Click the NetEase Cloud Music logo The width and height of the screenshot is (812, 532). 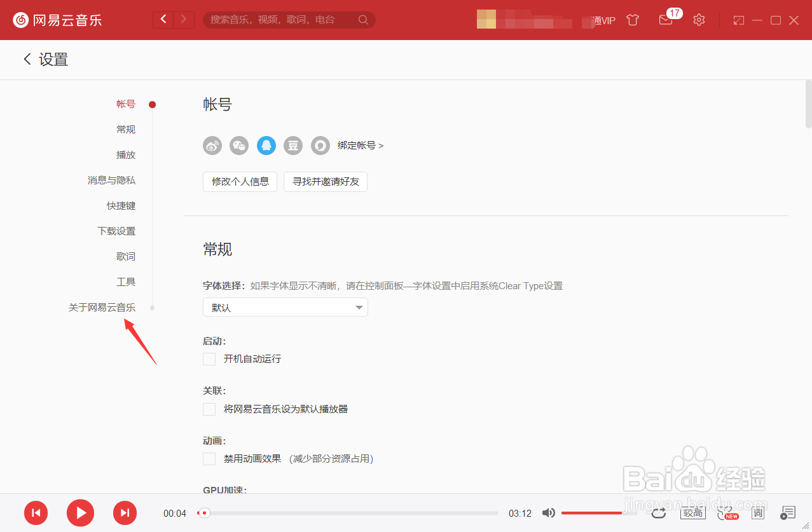[x=57, y=20]
